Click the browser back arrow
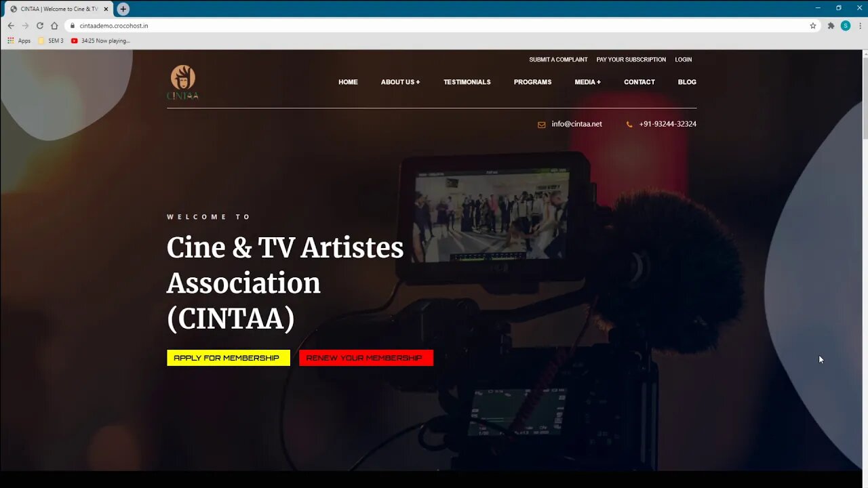Viewport: 868px width, 488px height. [x=11, y=26]
